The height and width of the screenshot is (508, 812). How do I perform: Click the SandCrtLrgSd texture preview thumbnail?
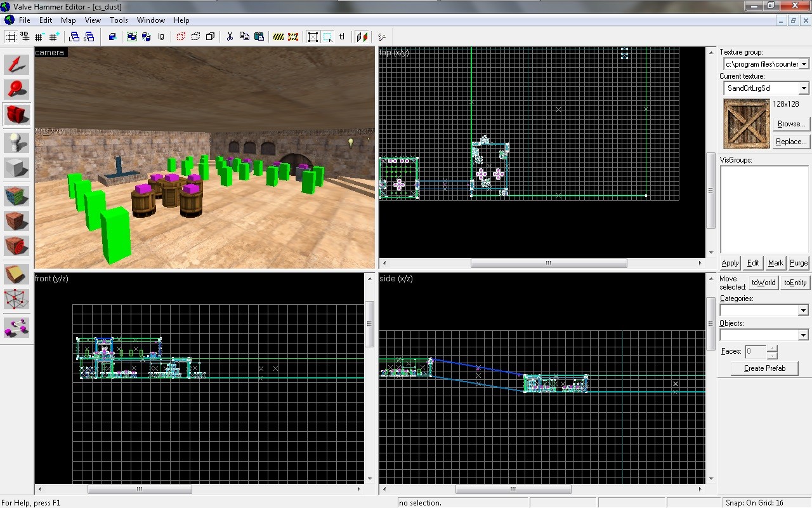click(746, 123)
